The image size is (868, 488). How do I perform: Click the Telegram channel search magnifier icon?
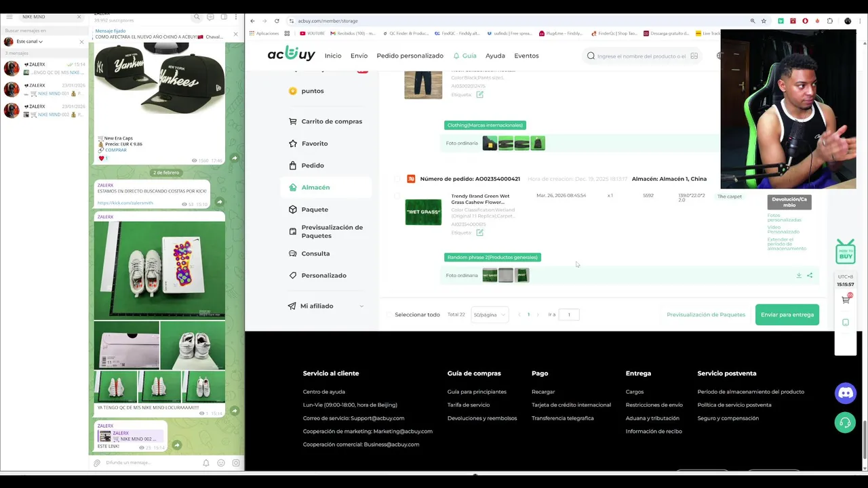point(197,17)
